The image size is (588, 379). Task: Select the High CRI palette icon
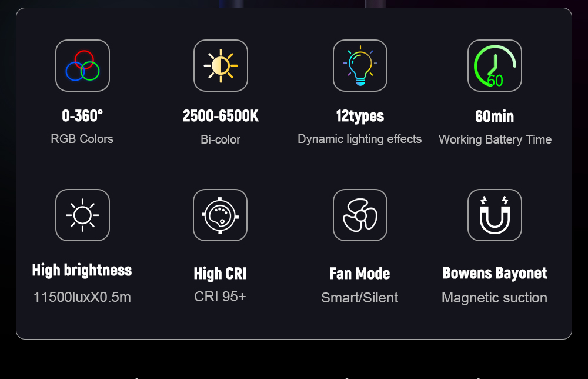(220, 215)
